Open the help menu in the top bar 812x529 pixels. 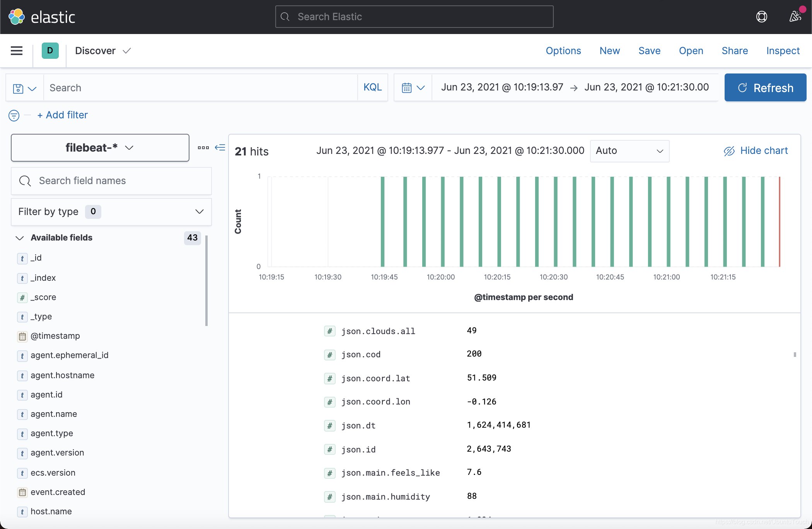pyautogui.click(x=762, y=17)
